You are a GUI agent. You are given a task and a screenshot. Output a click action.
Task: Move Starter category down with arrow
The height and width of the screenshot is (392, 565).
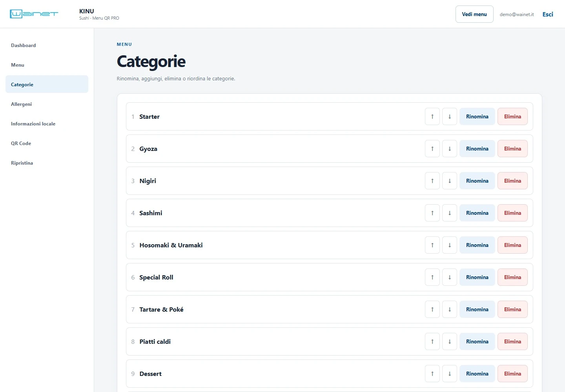click(x=450, y=116)
